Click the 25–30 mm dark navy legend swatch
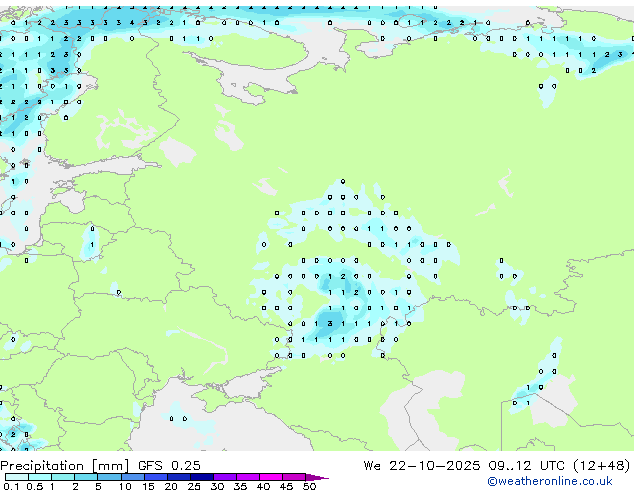The width and height of the screenshot is (634, 490). point(201,477)
